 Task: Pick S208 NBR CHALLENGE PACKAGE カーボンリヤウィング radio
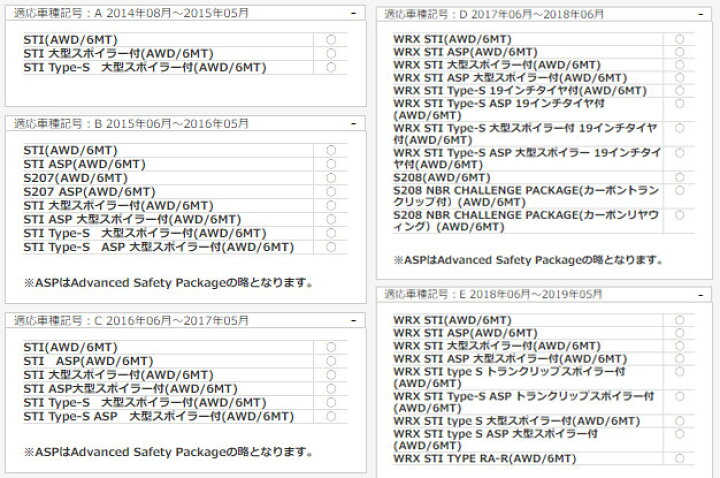point(680,215)
